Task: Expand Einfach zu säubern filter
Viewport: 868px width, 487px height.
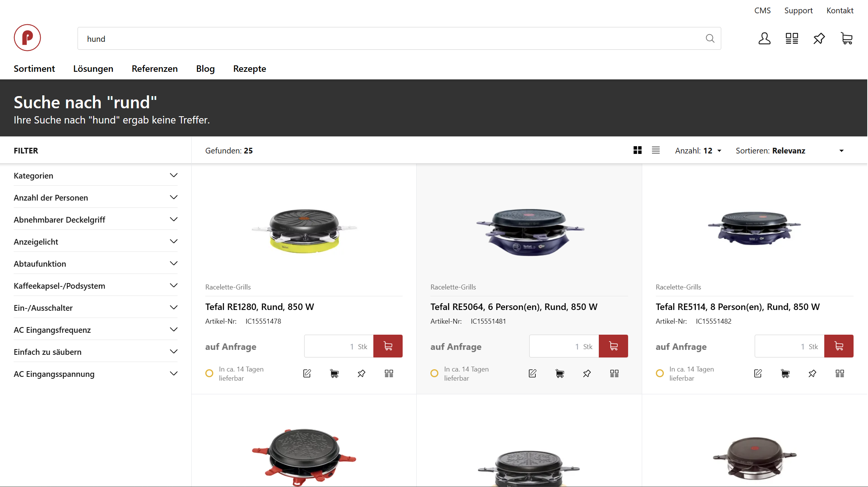Action: [95, 352]
